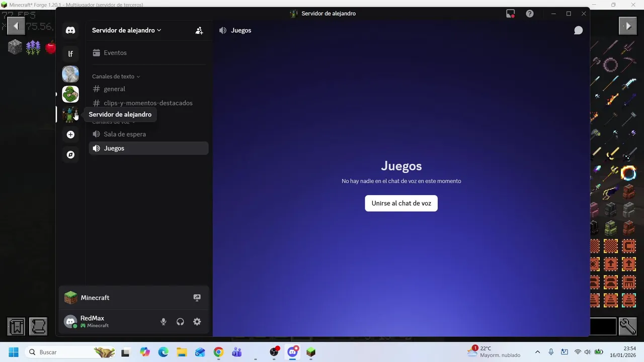The width and height of the screenshot is (644, 362).
Task: Show hidden system tray icons chevron
Action: (537, 352)
